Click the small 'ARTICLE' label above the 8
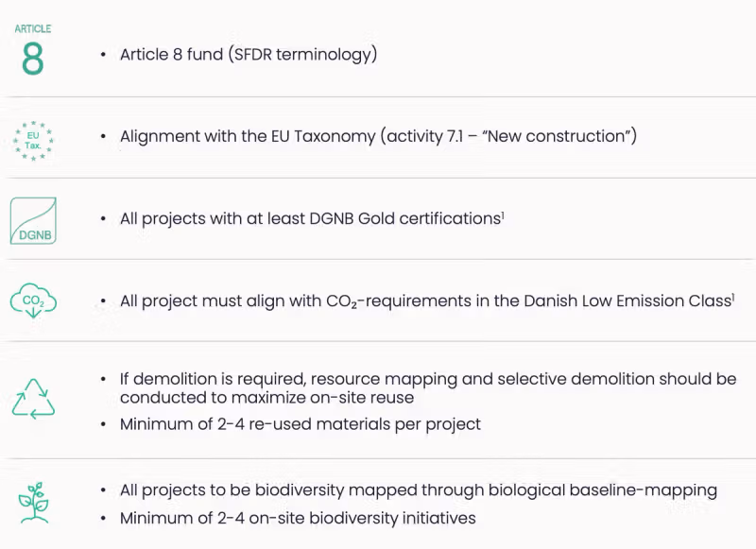The image size is (756, 549). [x=33, y=29]
